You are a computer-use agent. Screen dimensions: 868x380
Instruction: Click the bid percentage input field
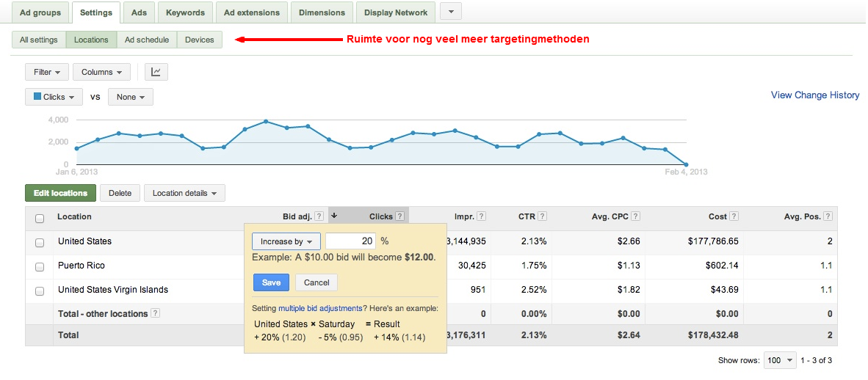[x=350, y=241]
